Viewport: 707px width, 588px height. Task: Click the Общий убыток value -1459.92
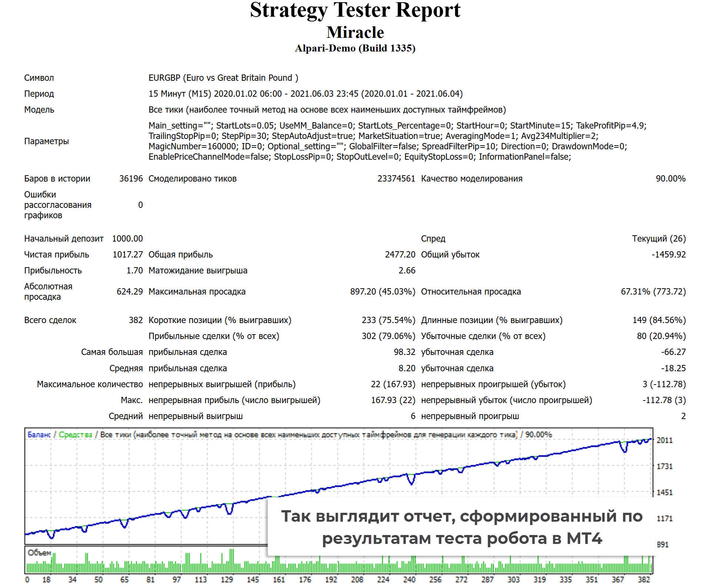[668, 255]
